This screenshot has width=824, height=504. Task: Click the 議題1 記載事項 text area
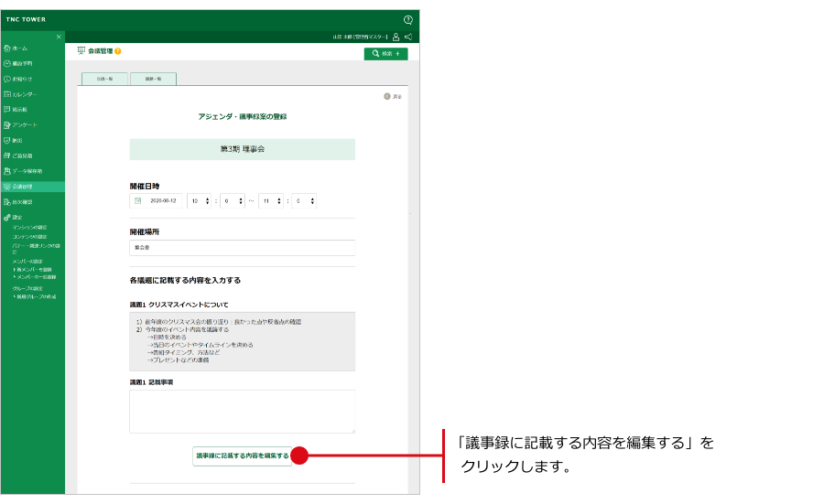coord(243,412)
